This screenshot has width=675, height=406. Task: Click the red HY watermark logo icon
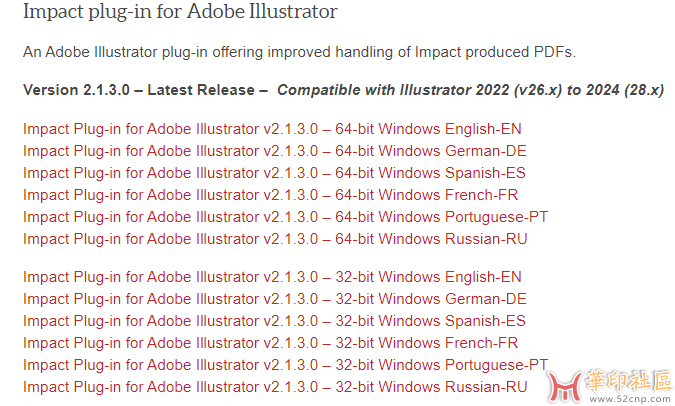coord(564,385)
